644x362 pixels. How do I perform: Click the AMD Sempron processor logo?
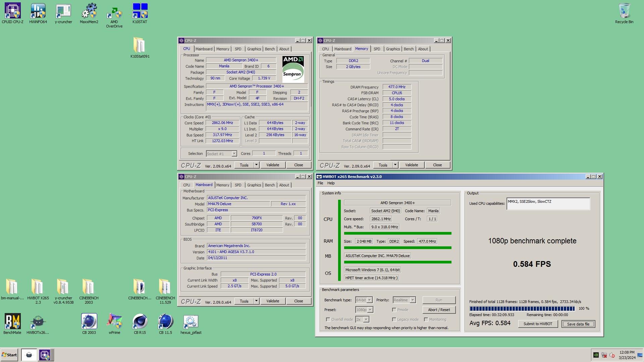coord(293,69)
